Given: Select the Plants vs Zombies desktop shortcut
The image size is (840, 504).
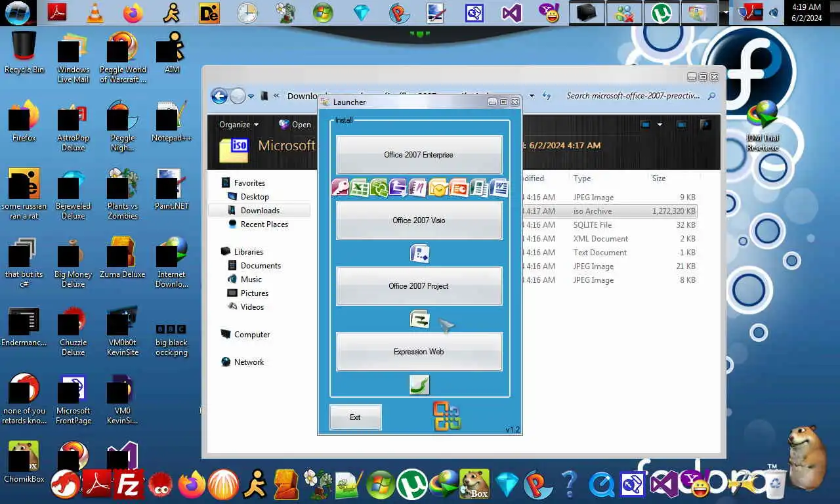Looking at the screenshot, I should pyautogui.click(x=123, y=194).
